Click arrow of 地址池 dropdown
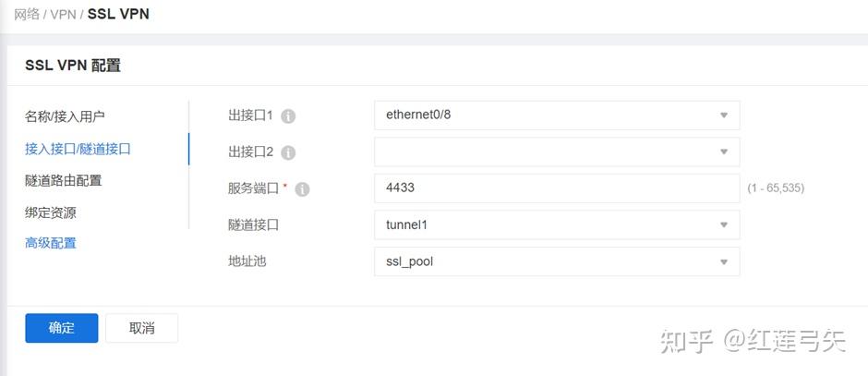The image size is (868, 376). [x=724, y=261]
